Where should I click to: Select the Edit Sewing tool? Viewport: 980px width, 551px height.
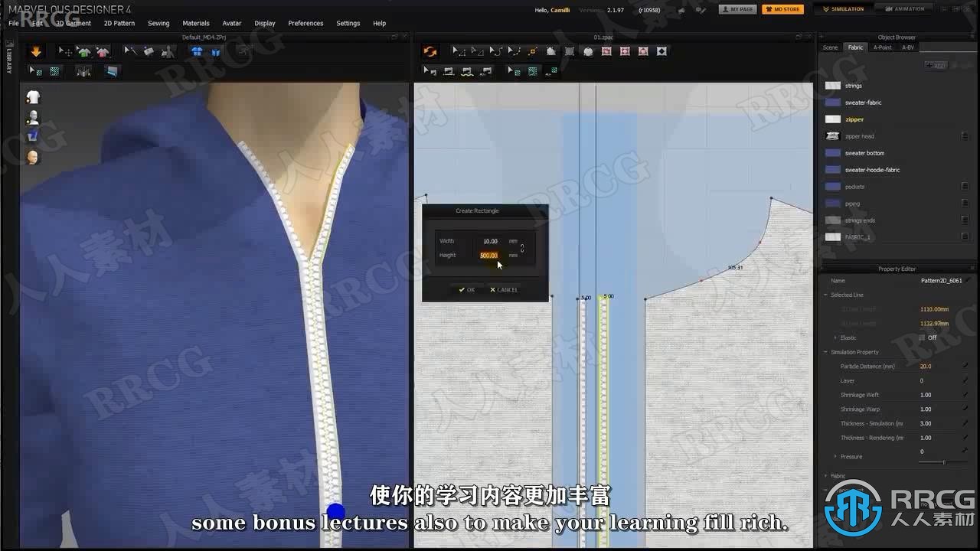[430, 71]
